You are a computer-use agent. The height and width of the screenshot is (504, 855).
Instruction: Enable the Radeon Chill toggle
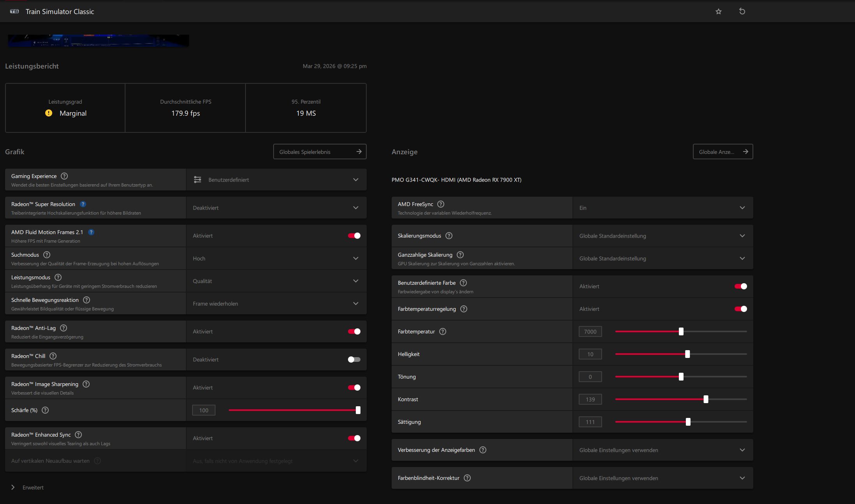(x=354, y=359)
